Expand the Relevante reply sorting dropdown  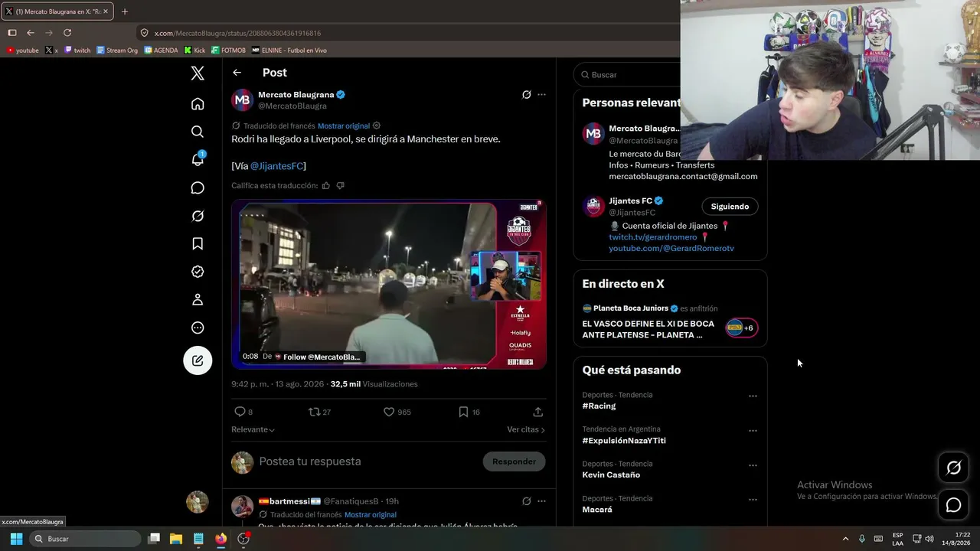point(253,429)
